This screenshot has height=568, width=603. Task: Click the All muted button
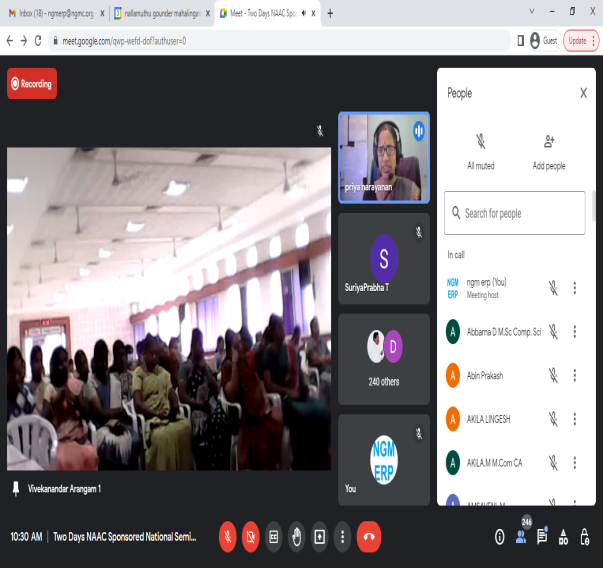pos(480,152)
